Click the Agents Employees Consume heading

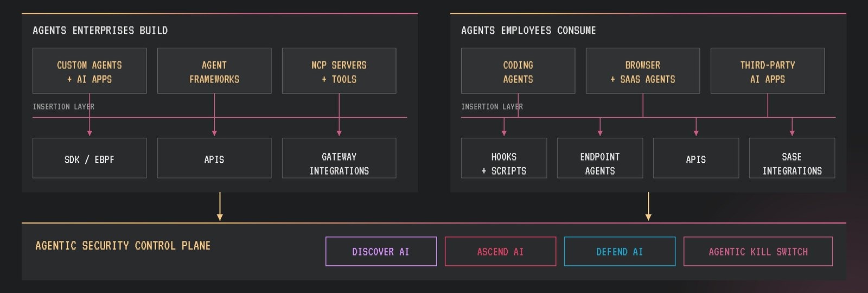(528, 30)
